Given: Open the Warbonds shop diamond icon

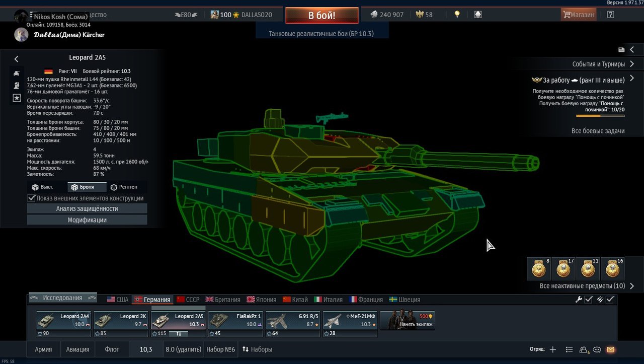Looking at the screenshot, I should coord(478,15).
